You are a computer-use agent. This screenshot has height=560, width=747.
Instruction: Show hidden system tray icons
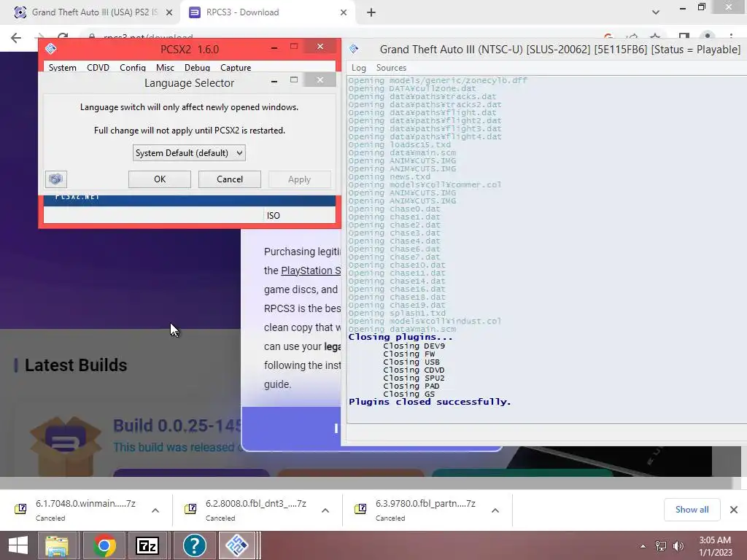[643, 546]
